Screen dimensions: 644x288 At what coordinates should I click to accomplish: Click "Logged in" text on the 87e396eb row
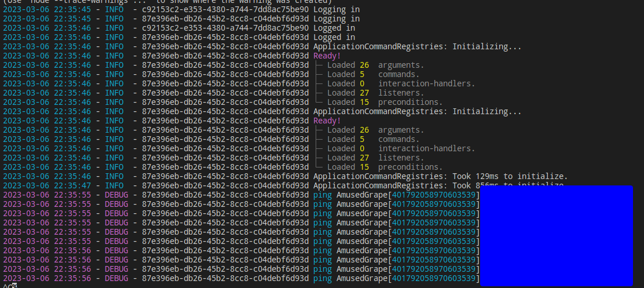[x=334, y=38]
